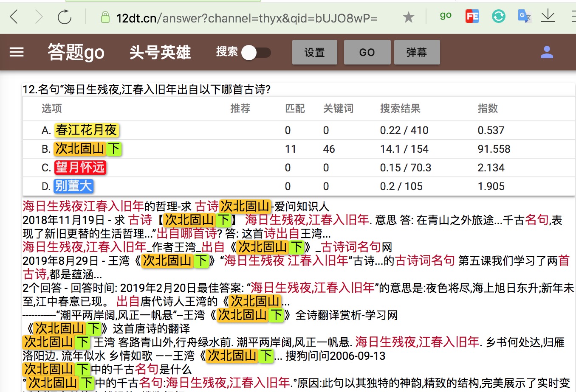Click the 选项 column header

(52, 109)
